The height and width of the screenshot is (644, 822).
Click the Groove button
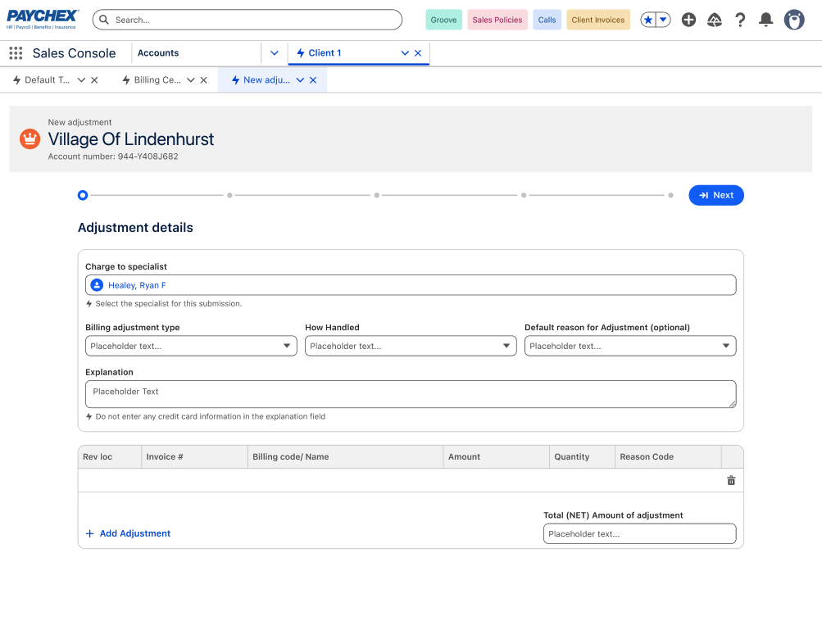coord(443,20)
